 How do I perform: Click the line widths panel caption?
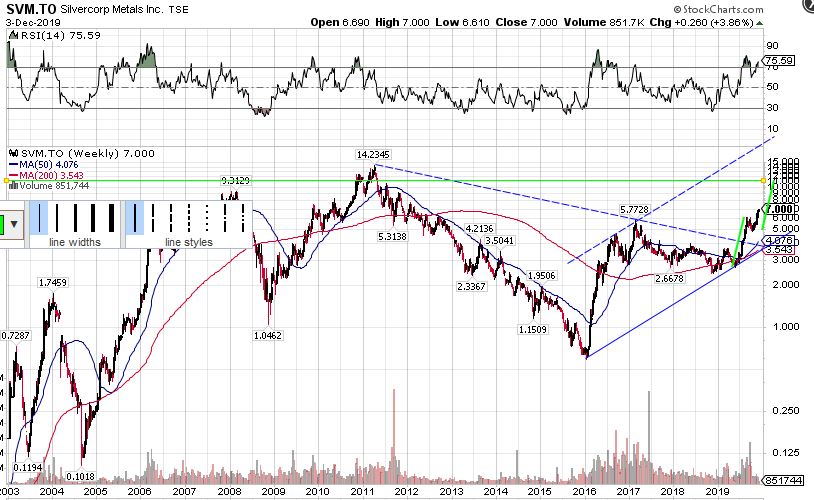[x=75, y=242]
